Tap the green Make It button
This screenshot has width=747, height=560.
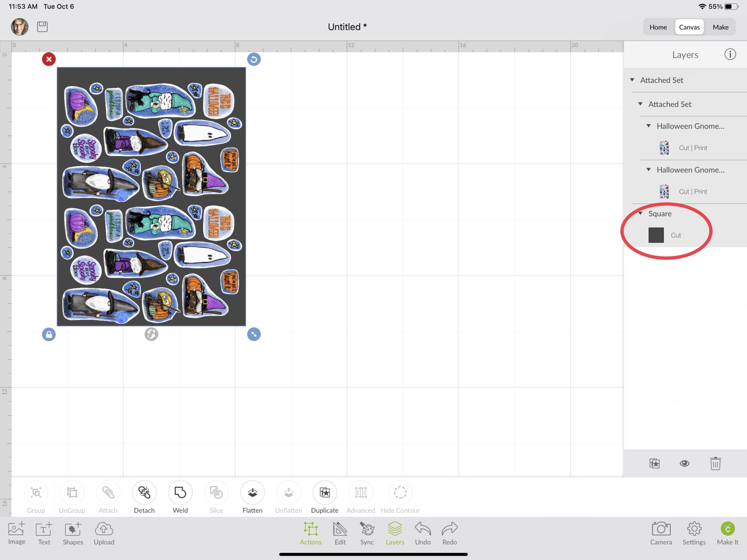[728, 533]
